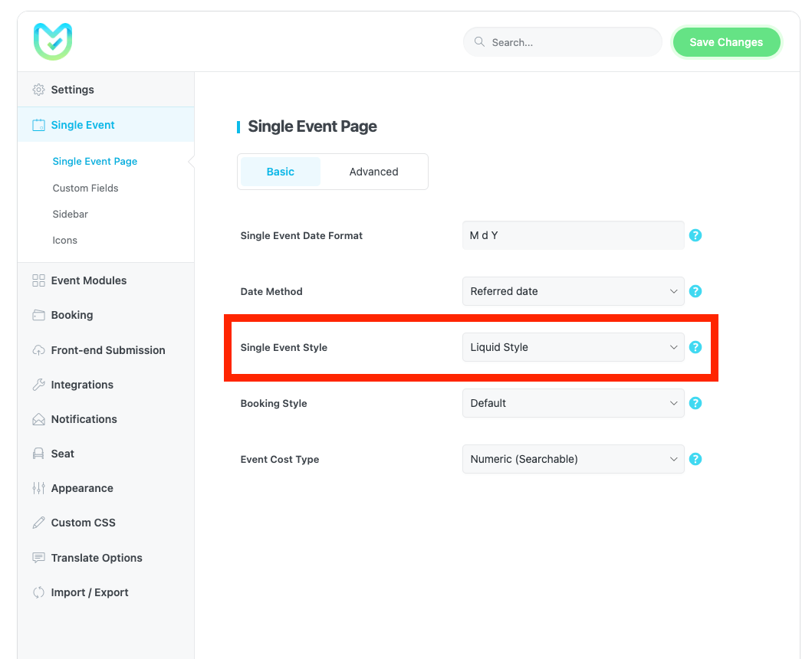Expand the Booking Style dropdown

click(x=573, y=403)
